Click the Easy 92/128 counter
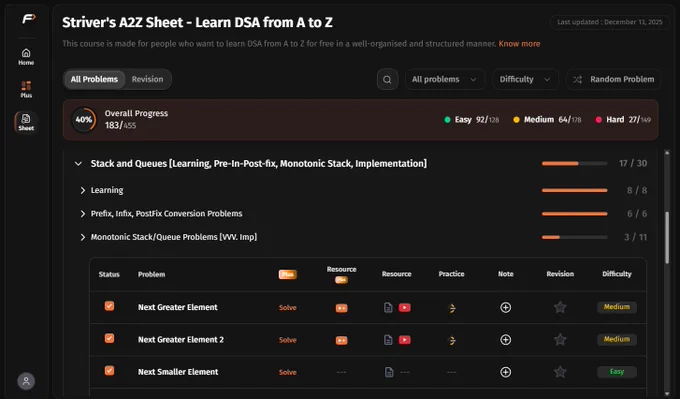This screenshot has height=399, width=680. point(472,120)
